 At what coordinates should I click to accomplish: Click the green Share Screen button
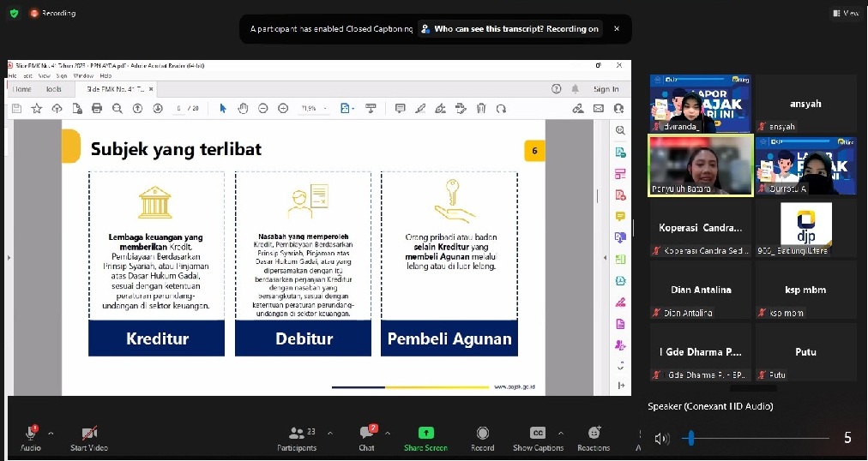click(425, 437)
